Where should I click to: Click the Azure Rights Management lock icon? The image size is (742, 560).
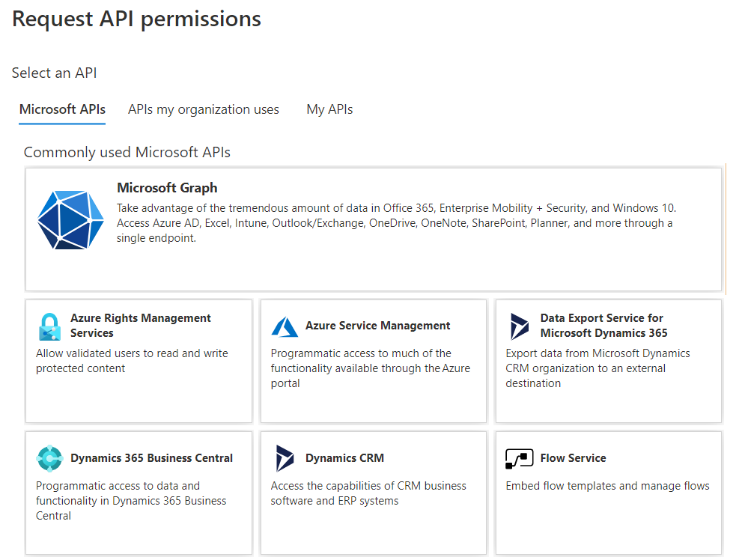pyautogui.click(x=49, y=326)
